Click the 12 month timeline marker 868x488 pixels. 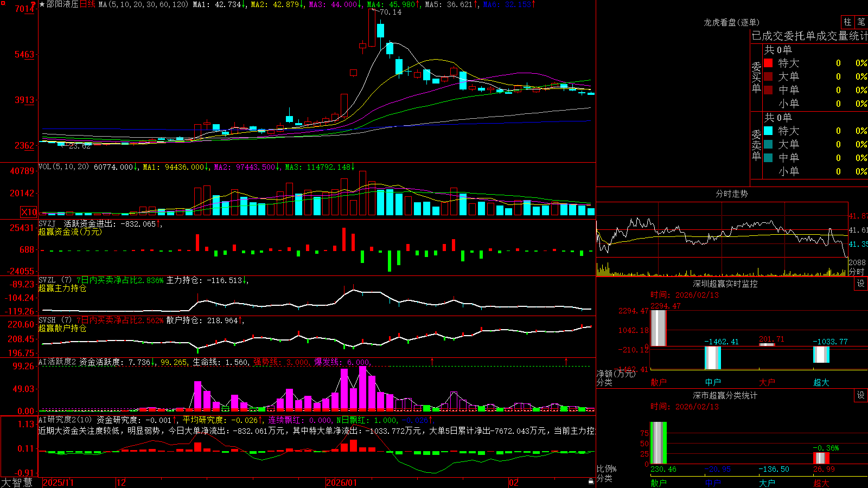[x=121, y=482]
